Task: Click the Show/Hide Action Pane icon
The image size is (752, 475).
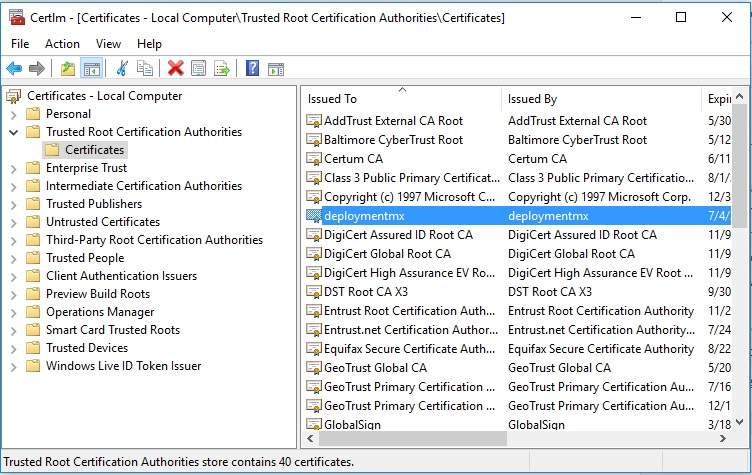Action: 275,68
